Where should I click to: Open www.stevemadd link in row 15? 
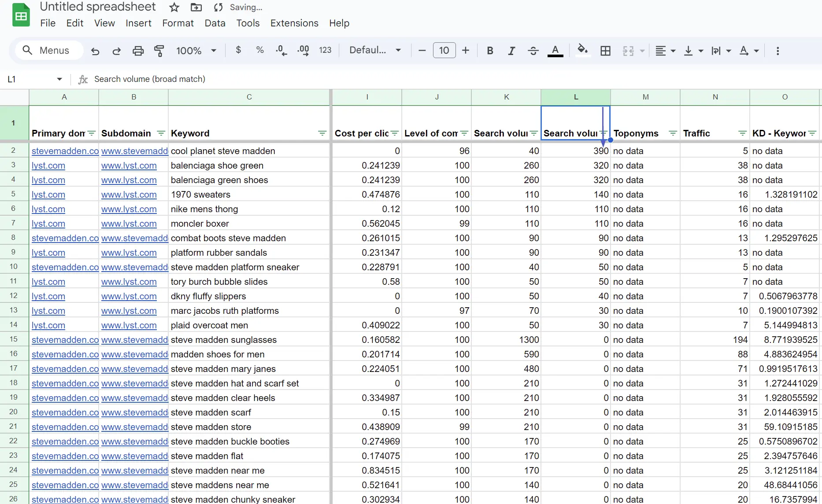click(x=135, y=340)
